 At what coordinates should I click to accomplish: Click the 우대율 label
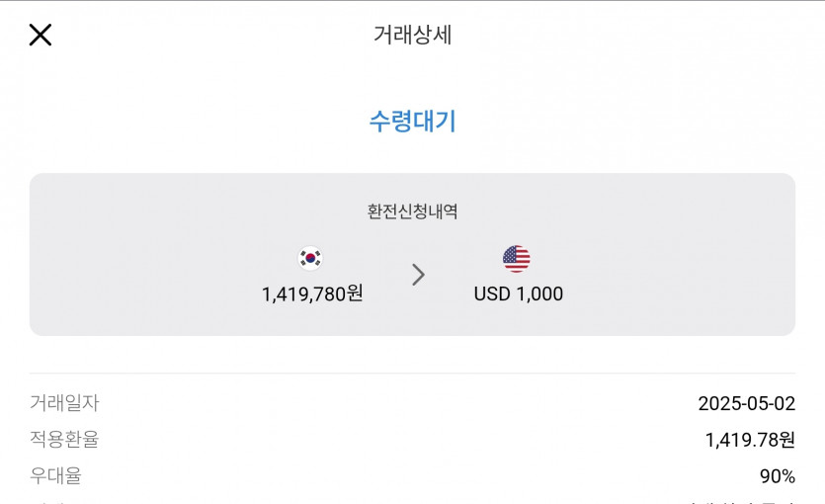(x=55, y=476)
